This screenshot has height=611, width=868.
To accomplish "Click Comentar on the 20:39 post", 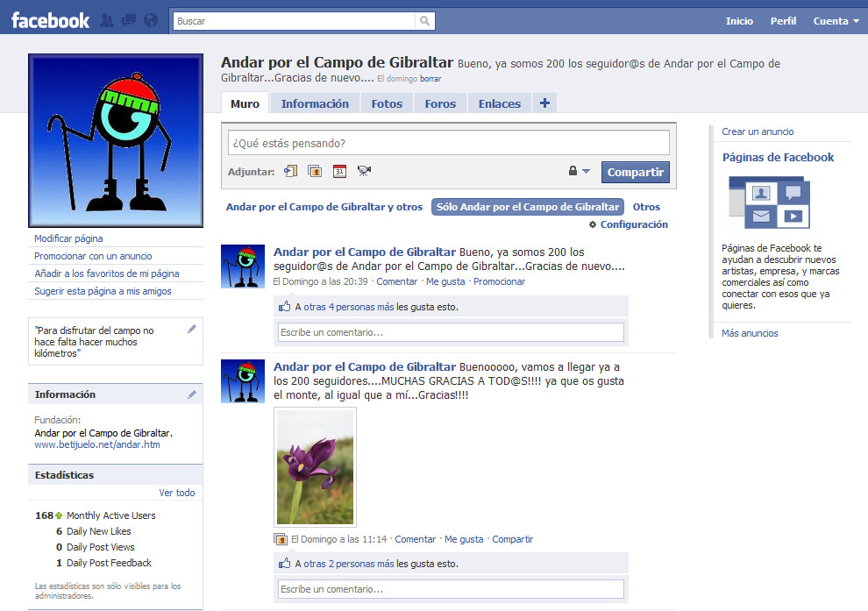I will click(x=397, y=281).
